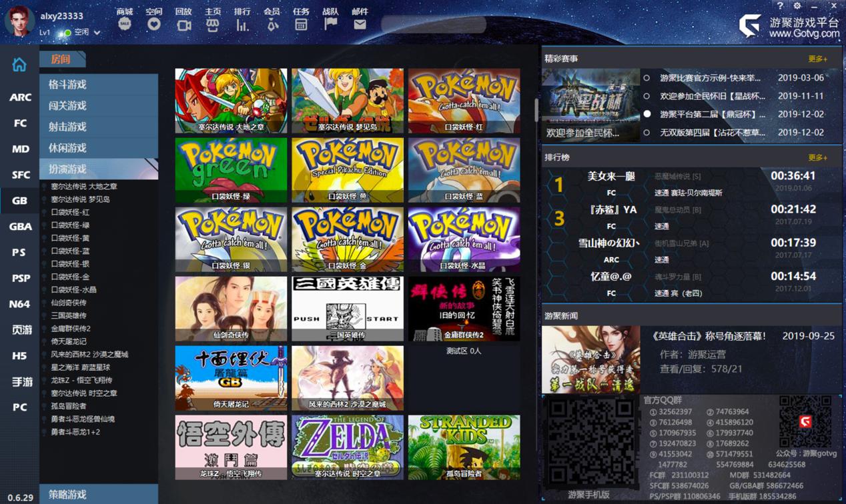This screenshot has width=846, height=504.
Task: Expand the 策略游戏 category
Action: (x=99, y=494)
